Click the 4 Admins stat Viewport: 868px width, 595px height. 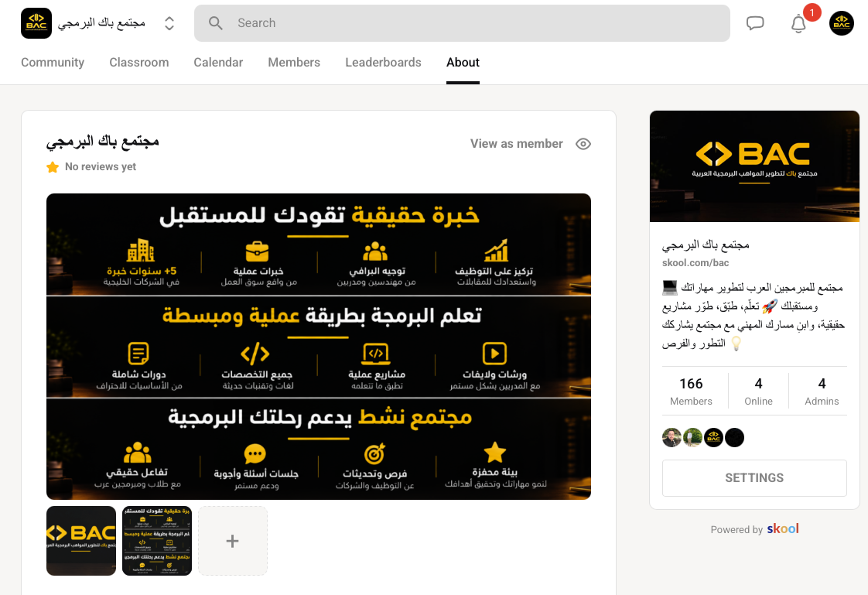822,391
